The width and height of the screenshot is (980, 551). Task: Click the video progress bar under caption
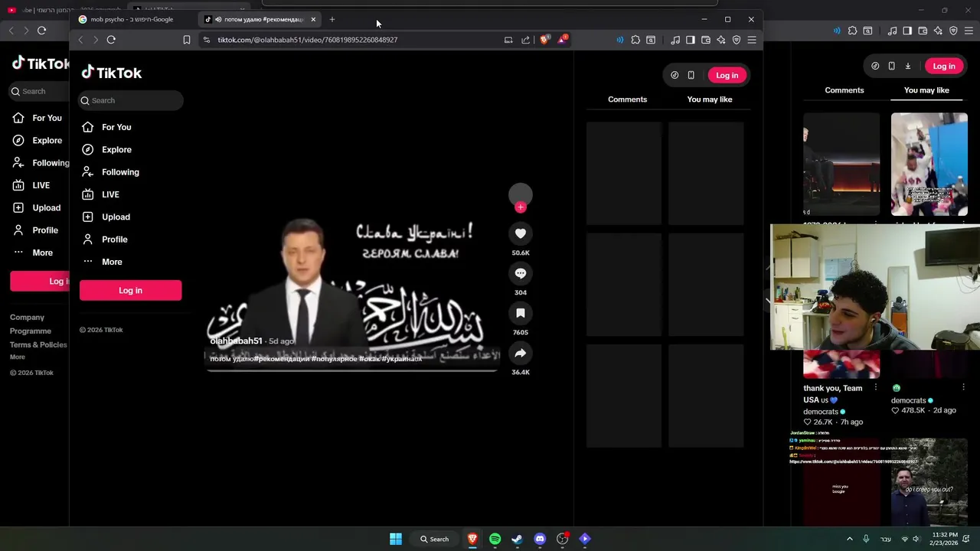[x=353, y=370]
